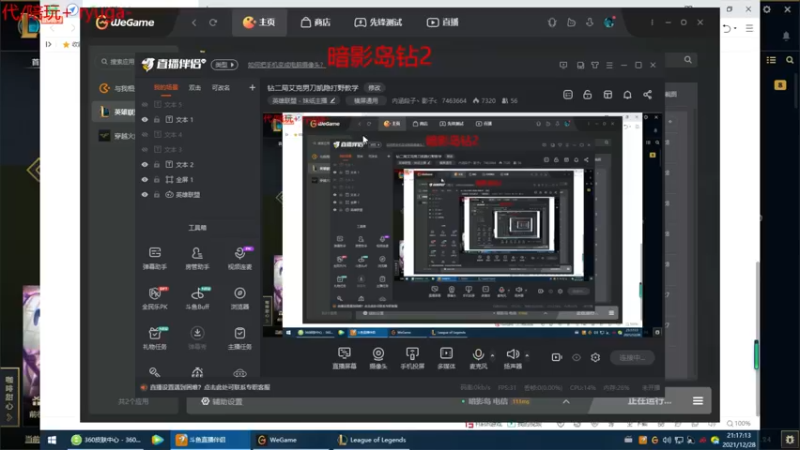Viewport: 800px width, 450px height.
Task: Open settings gear beside 连接中 button
Action: point(595,358)
